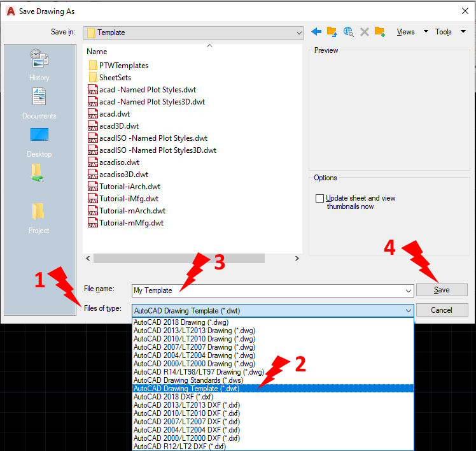Select the Tutorial-iMfg.dwt file
Viewport: 476px width, 451px height.
click(123, 199)
